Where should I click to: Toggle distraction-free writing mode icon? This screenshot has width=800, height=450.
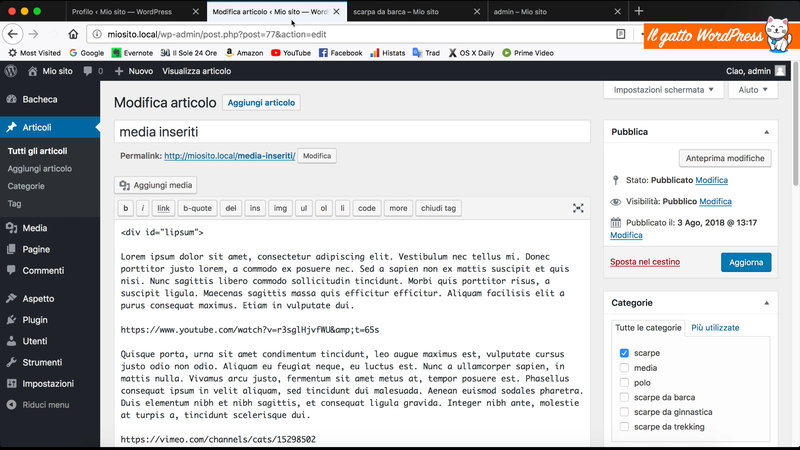click(578, 208)
